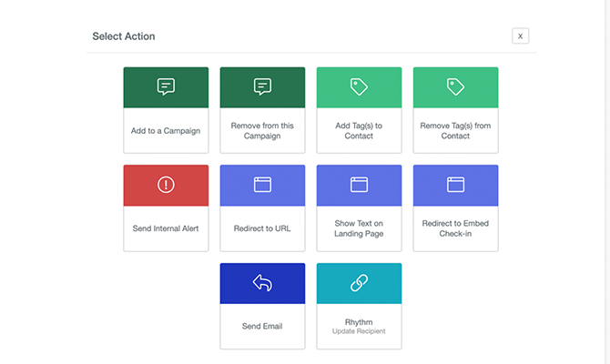
Task: Pick the 'Send Email' label
Action: pos(262,327)
